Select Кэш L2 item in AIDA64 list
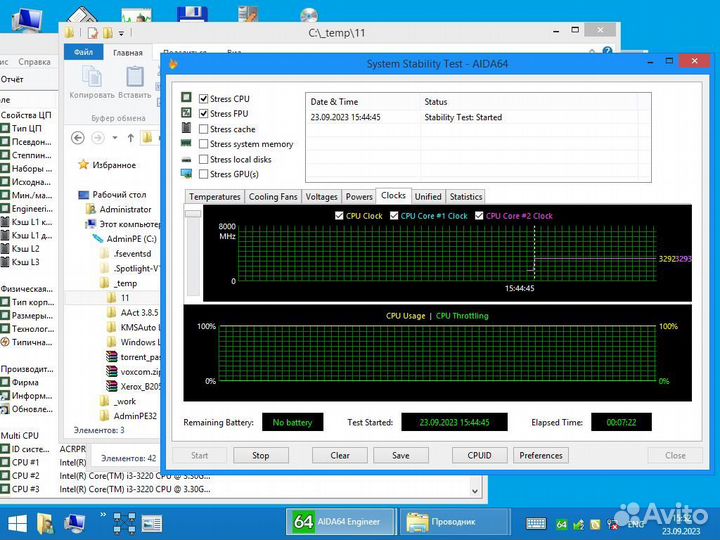Image resolution: width=720 pixels, height=540 pixels. 25,249
